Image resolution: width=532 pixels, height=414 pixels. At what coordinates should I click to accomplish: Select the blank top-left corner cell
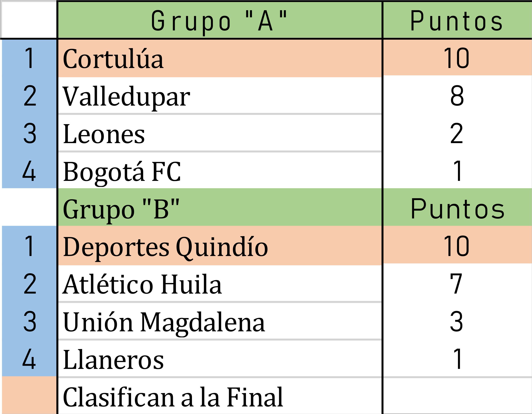(x=29, y=19)
